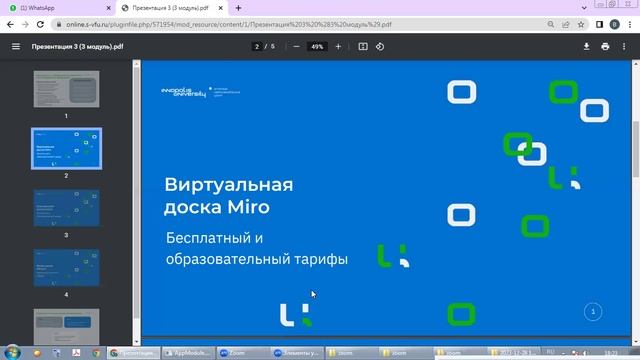Open a new browser tab
640x360 pixels.
pyautogui.click(x=238, y=8)
